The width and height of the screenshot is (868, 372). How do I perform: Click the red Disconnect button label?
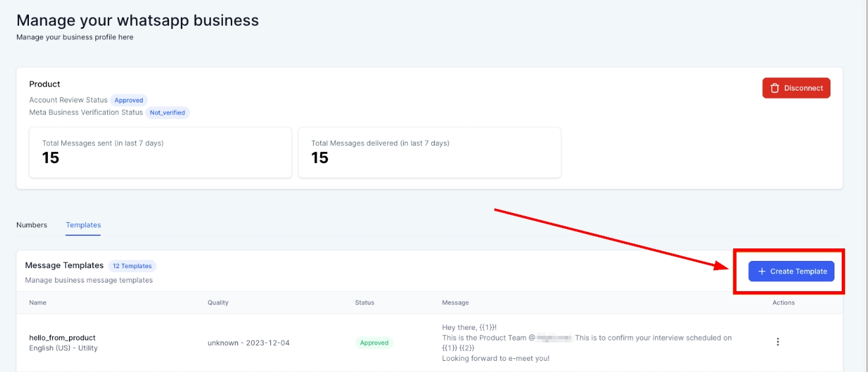point(803,88)
